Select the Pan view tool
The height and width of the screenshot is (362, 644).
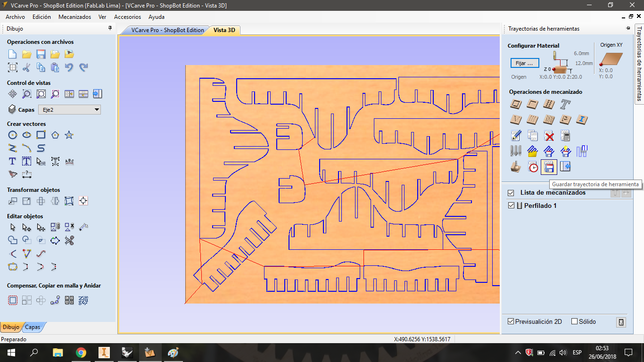point(13,94)
